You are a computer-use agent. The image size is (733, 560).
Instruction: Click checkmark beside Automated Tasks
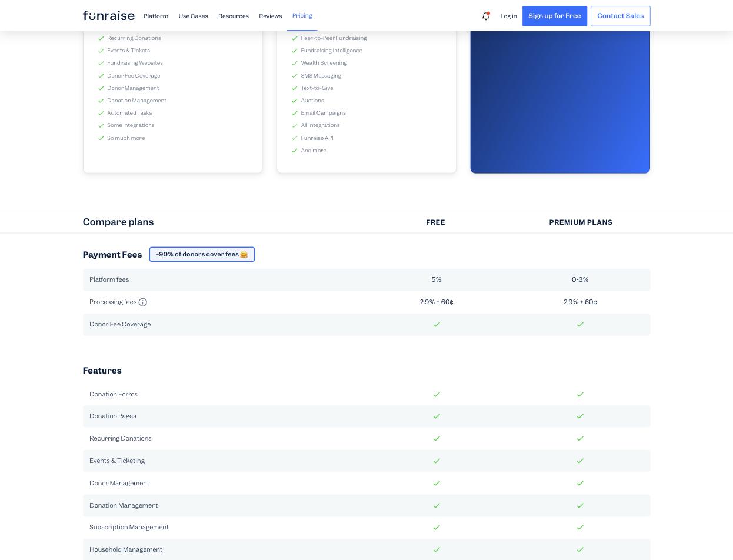(x=101, y=113)
